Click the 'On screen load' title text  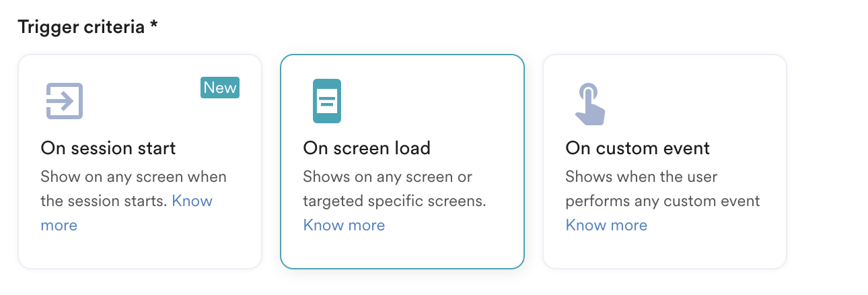[367, 147]
